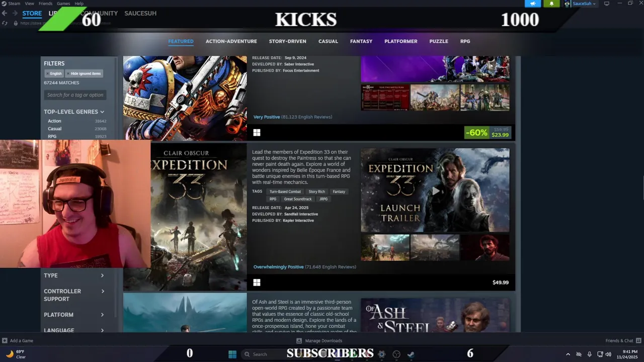Expand the Platform filter section
The height and width of the screenshot is (362, 644).
pos(74,315)
